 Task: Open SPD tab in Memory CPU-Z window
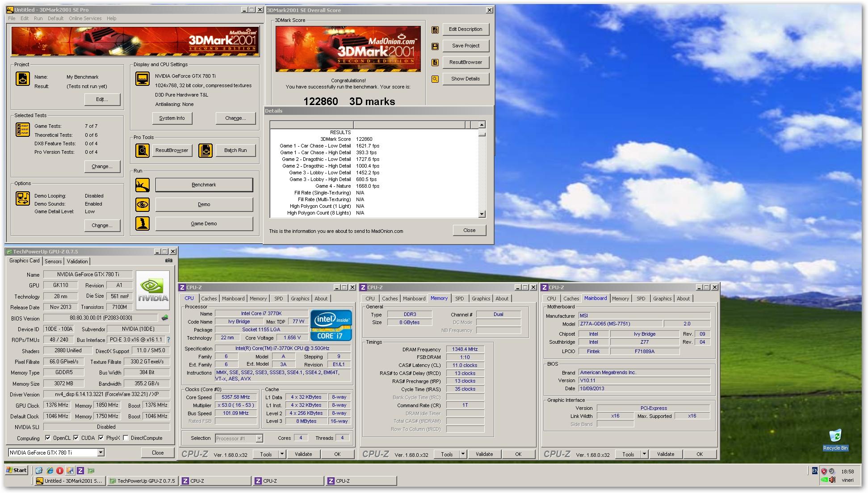(460, 299)
